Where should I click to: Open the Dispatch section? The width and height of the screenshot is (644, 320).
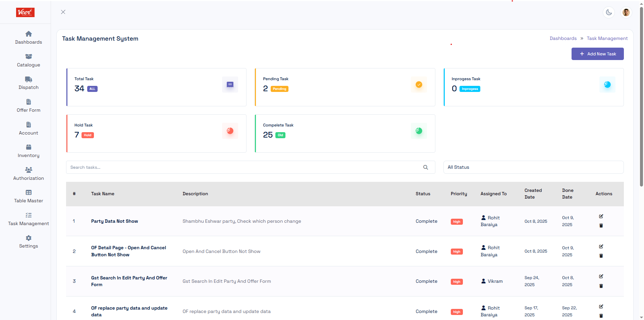(29, 83)
